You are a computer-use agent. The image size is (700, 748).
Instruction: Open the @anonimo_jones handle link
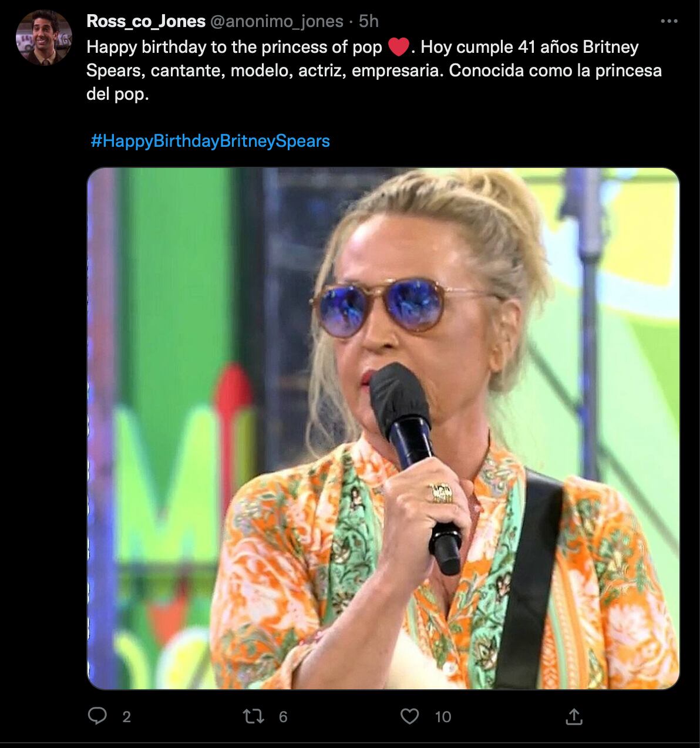pyautogui.click(x=276, y=21)
